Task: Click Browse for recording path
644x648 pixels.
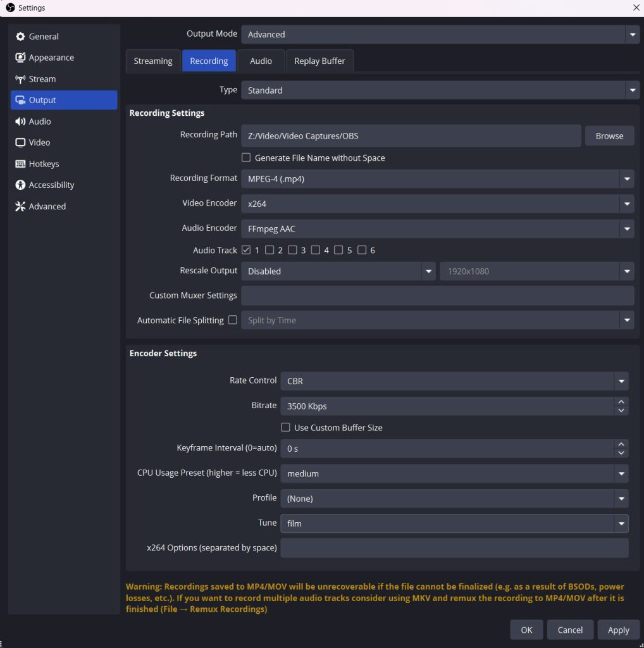Action: point(609,136)
